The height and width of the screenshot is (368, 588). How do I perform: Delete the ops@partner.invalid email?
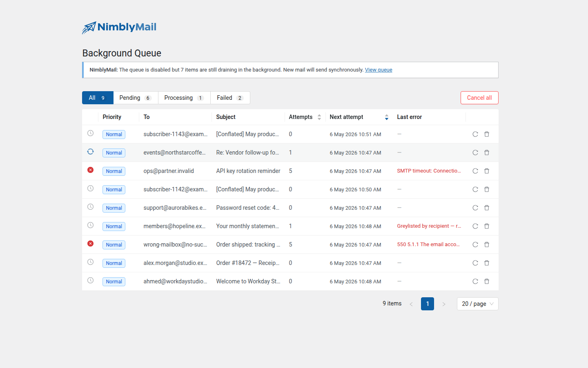pos(487,171)
